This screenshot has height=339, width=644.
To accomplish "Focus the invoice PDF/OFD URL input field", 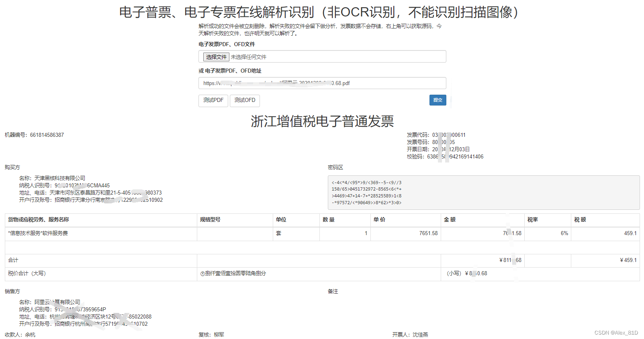I will (x=322, y=83).
